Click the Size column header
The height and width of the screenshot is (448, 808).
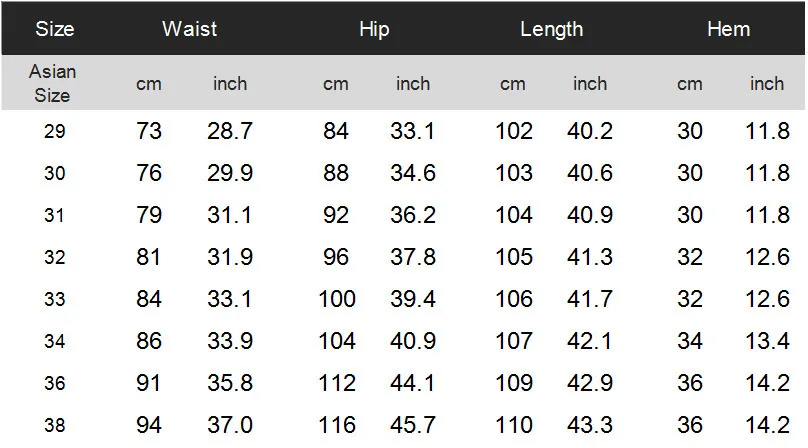(54, 29)
